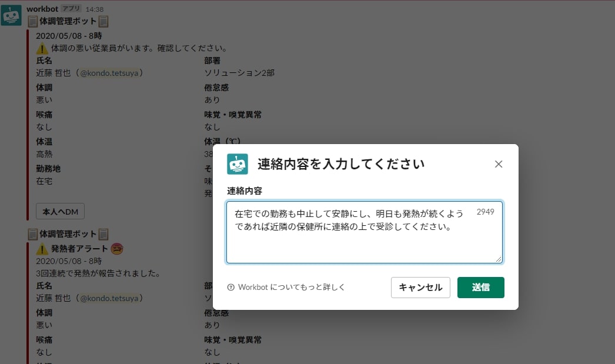The image size is (615, 364).
Task: Click the 連絡内容を入力してください dialog title
Action: pyautogui.click(x=341, y=164)
